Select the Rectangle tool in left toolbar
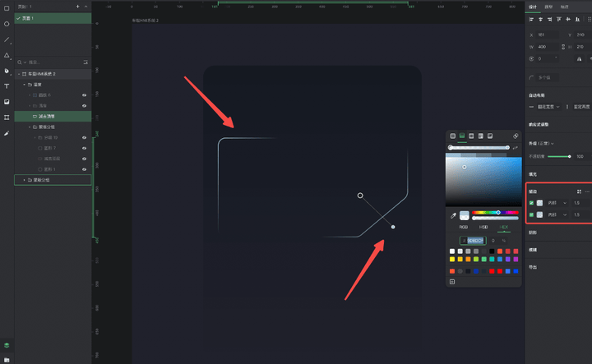Screen dimensions: 592x364 [x=7, y=9]
